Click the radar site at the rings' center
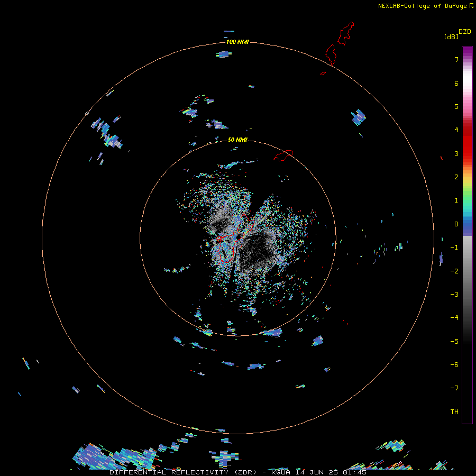This screenshot has height=476, width=476. [x=238, y=237]
